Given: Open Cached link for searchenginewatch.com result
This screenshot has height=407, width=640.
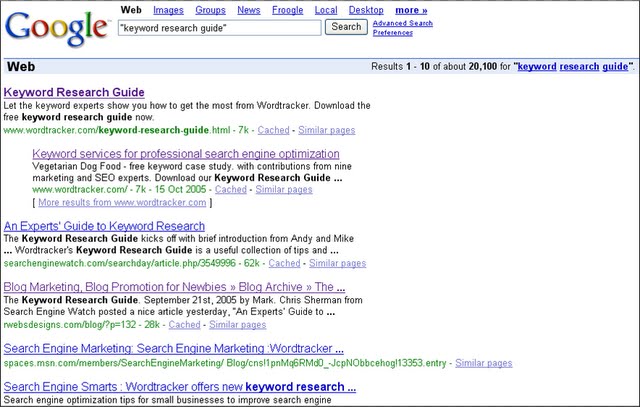Looking at the screenshot, I should click(284, 263).
